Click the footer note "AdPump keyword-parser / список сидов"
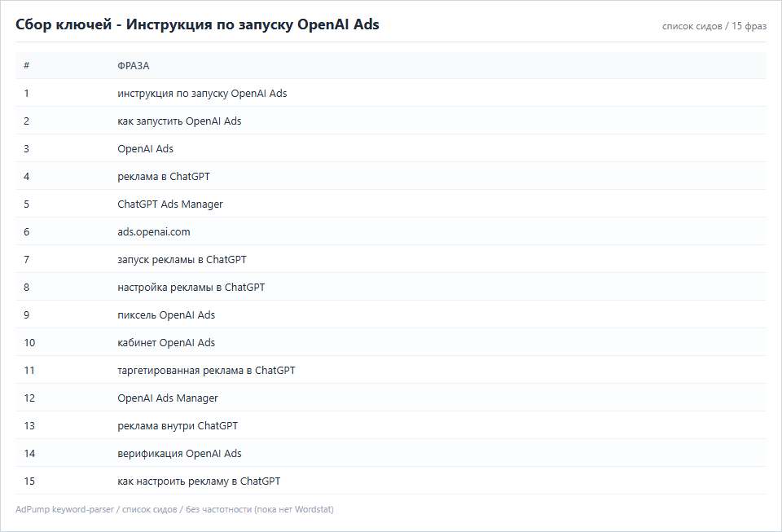This screenshot has height=532, width=782. pos(96,509)
